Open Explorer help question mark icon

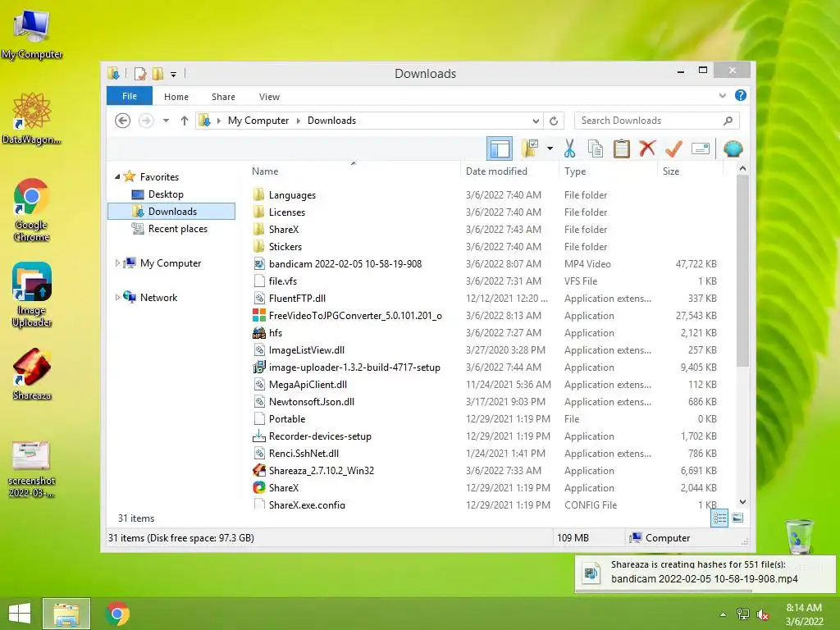point(741,95)
